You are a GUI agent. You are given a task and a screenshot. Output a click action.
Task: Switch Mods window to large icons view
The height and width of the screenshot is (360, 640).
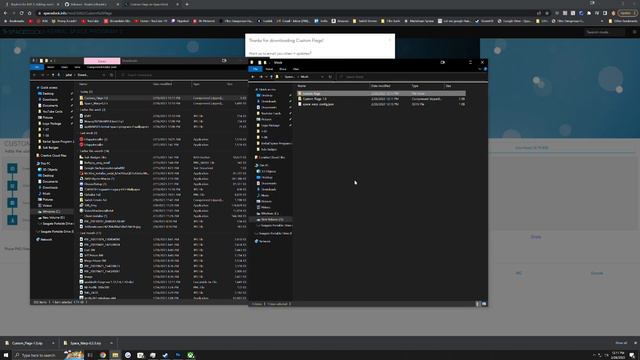coord(484,304)
